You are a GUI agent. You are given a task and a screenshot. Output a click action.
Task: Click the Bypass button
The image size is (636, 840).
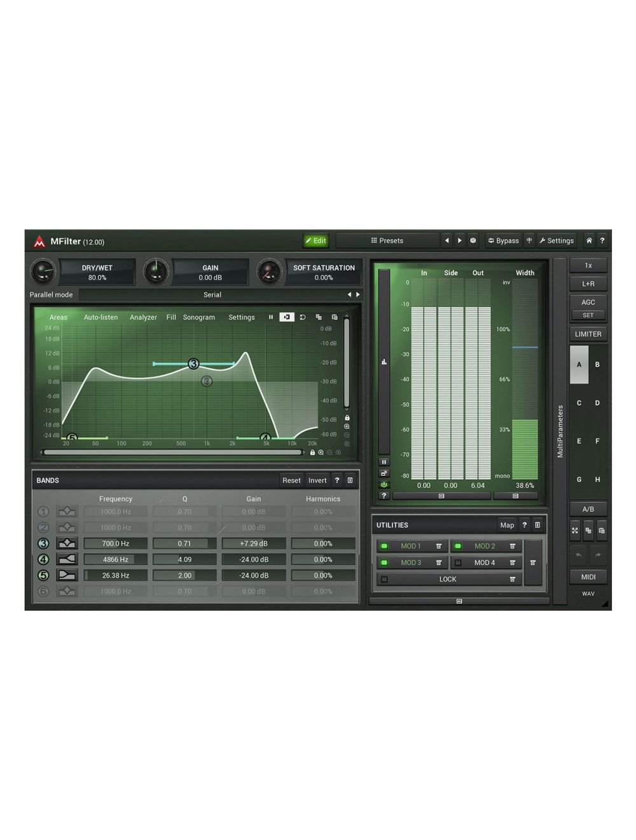503,241
